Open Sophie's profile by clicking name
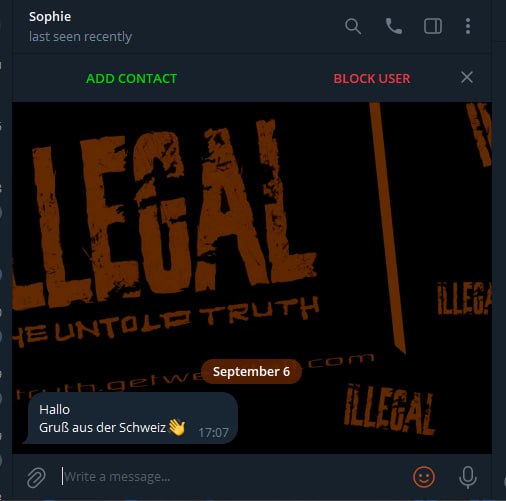Image resolution: width=506 pixels, height=501 pixels. [x=50, y=17]
